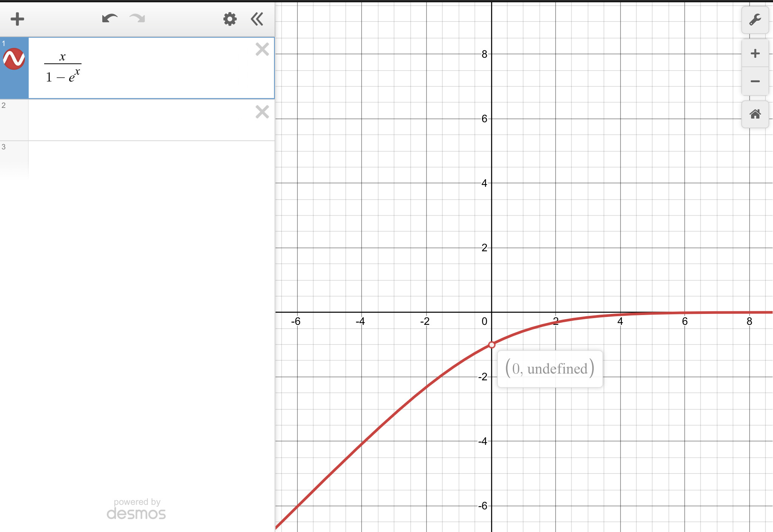This screenshot has width=773, height=532.
Task: Click the open hole point at x=0
Action: click(491, 345)
